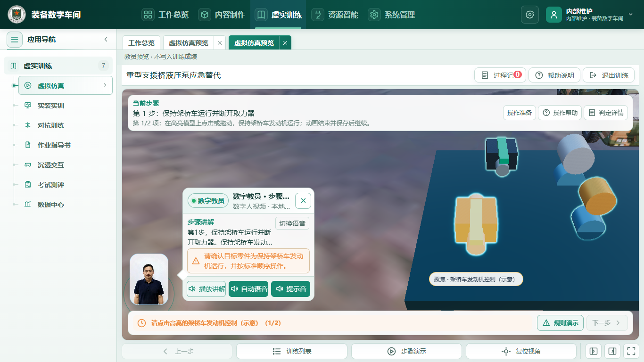Viewport: 644px width, 362px height.
Task: Toggle fullscreen view icon at bottom right
Action: [630, 351]
